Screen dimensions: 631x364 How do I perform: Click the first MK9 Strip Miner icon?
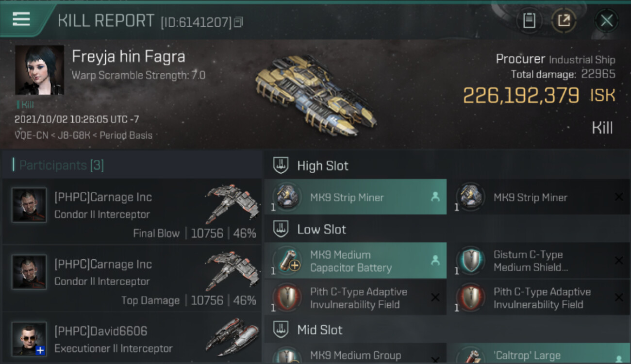coord(287,197)
